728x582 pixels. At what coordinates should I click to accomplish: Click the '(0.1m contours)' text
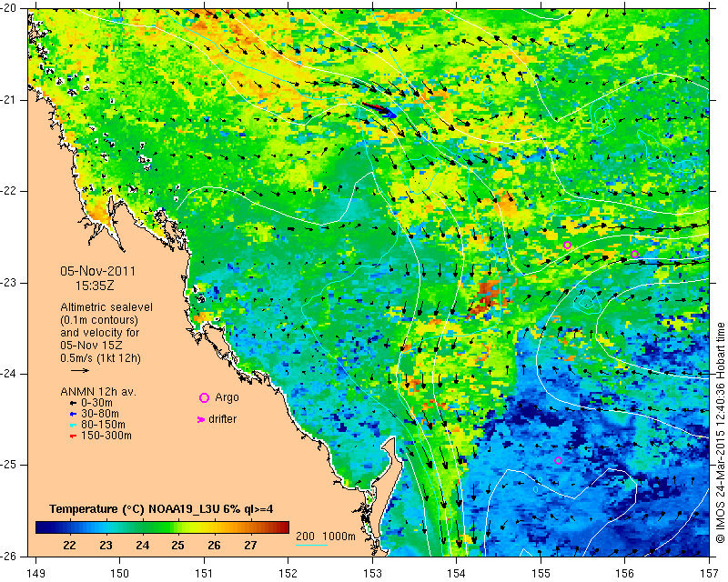[99, 320]
